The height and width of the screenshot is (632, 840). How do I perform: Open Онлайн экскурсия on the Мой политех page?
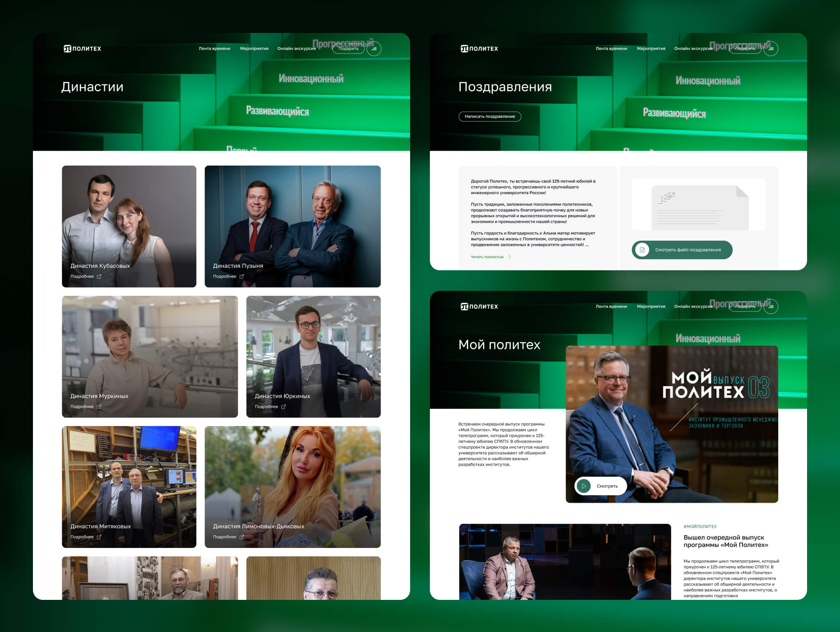pos(693,307)
